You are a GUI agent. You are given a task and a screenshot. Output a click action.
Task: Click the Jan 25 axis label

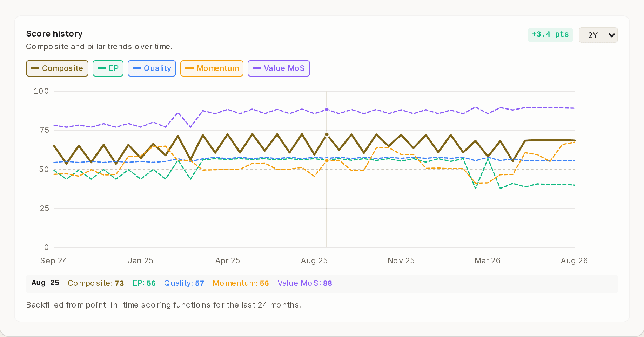pos(140,260)
